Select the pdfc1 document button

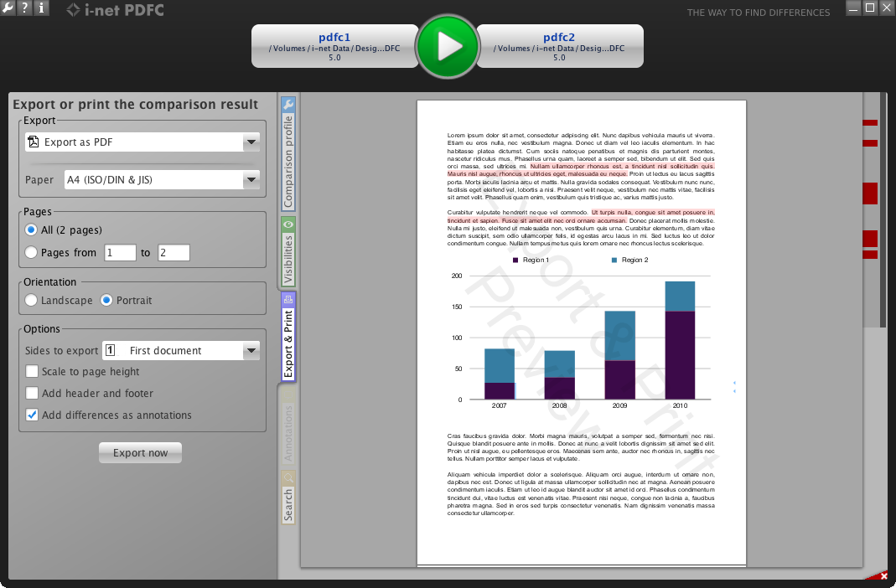335,46
